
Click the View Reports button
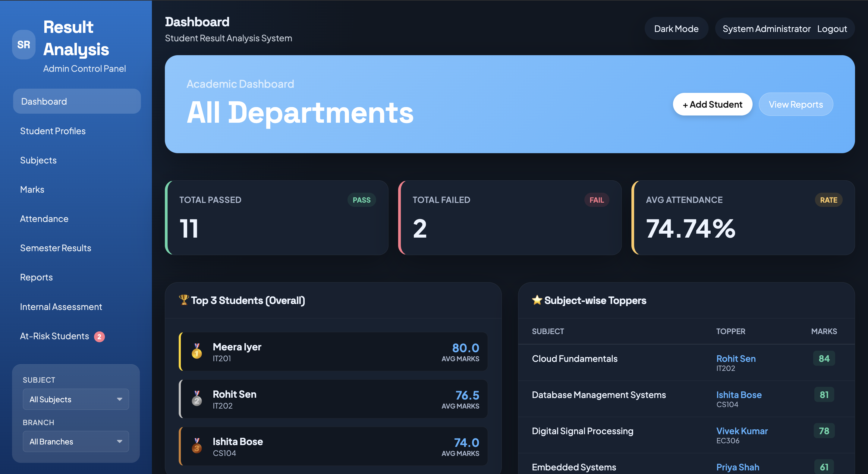coord(796,104)
